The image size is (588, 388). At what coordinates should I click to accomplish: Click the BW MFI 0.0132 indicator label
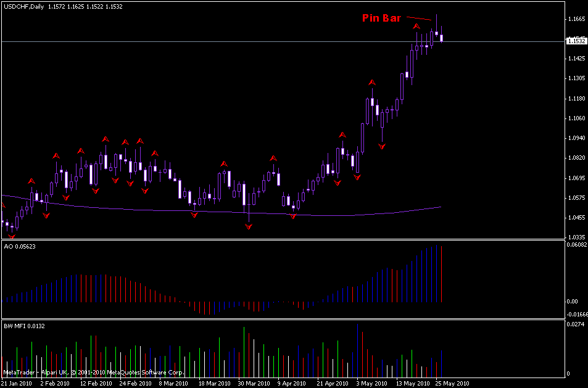(25, 325)
